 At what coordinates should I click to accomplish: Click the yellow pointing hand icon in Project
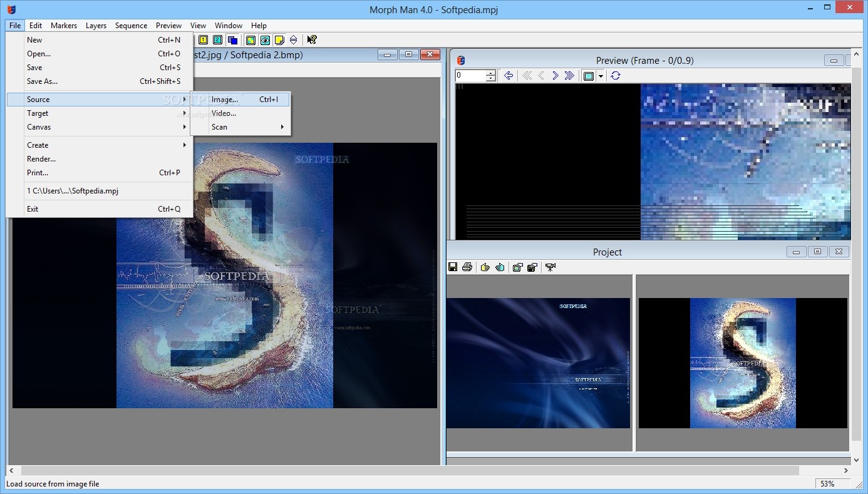(485, 267)
